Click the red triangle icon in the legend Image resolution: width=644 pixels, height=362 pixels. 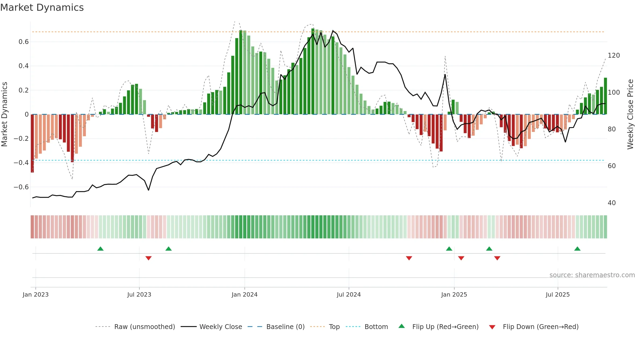pyautogui.click(x=492, y=327)
